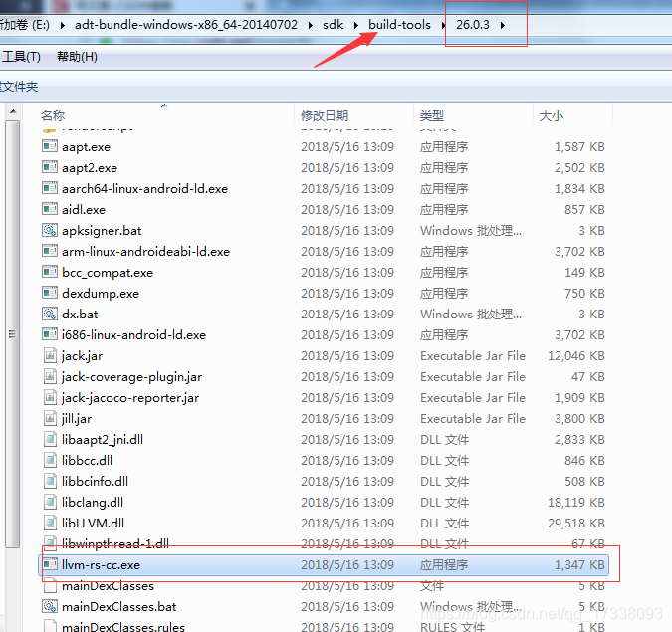Screen dimensions: 672x632
Task: Navigate to sdk folder in address bar
Action: (x=333, y=25)
